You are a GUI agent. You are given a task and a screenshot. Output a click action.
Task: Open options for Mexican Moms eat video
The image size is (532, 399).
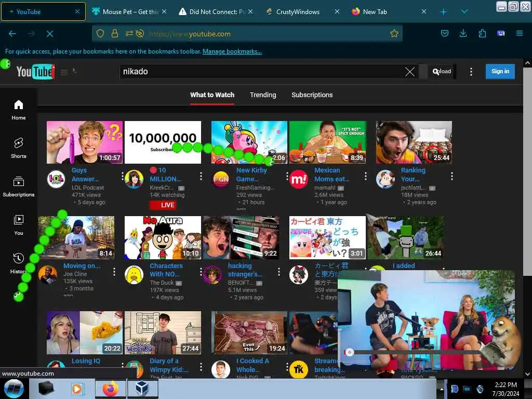(365, 176)
